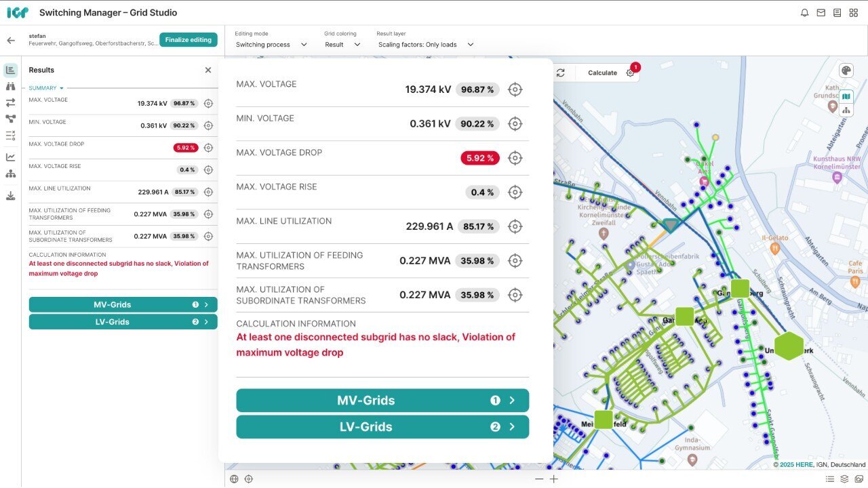This screenshot has width=868, height=488.
Task: Open the notifications bell
Action: (804, 13)
